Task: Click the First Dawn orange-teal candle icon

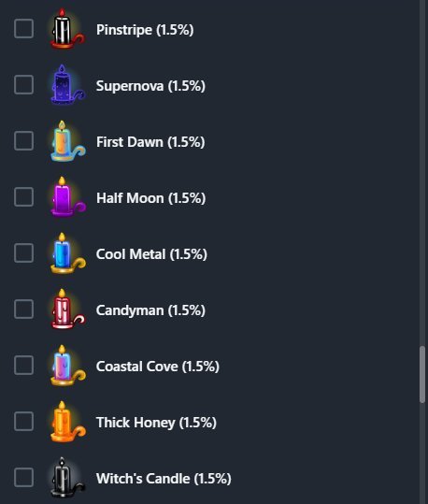Action: (67, 141)
